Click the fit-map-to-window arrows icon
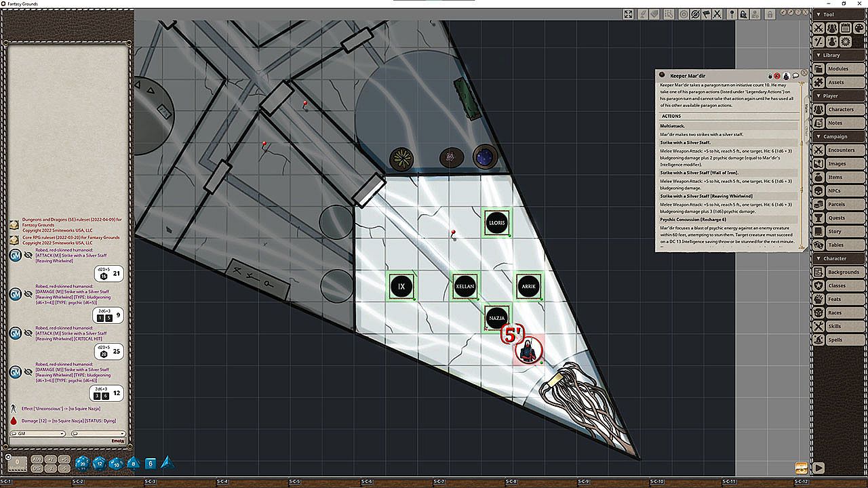 tap(628, 14)
